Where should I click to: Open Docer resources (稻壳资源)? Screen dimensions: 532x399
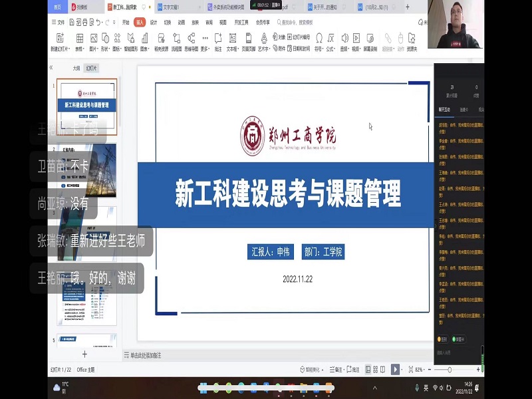[x=161, y=42]
